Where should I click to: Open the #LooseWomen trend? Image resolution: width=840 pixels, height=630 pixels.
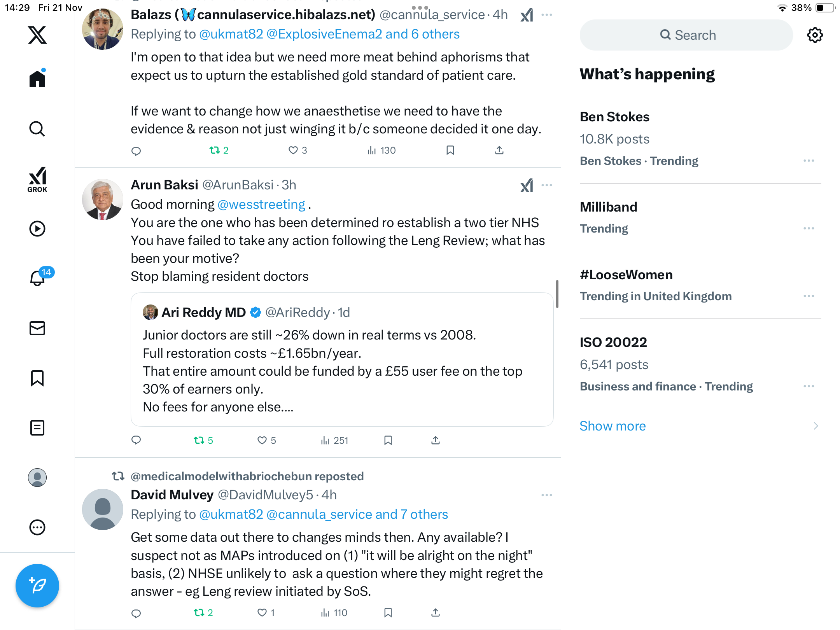[x=626, y=275]
